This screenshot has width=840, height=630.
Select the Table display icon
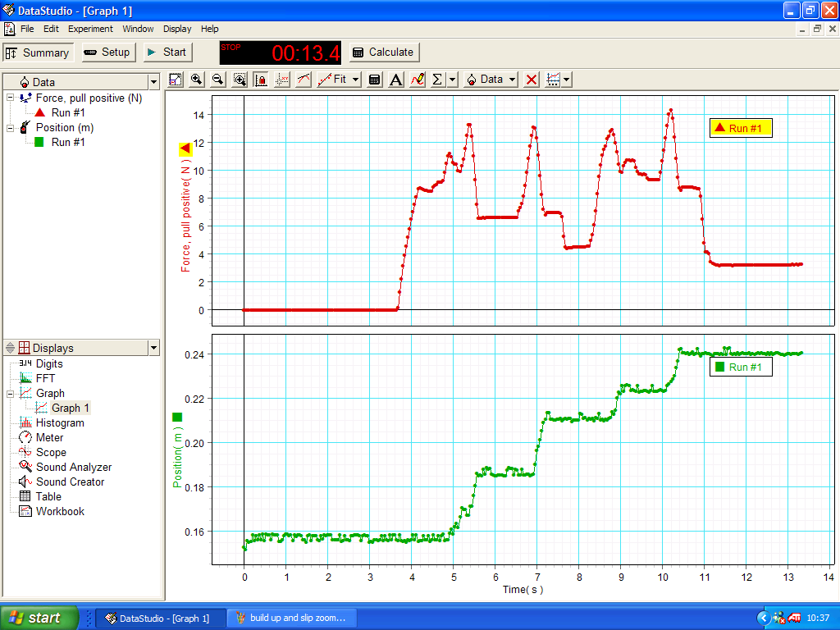point(25,496)
